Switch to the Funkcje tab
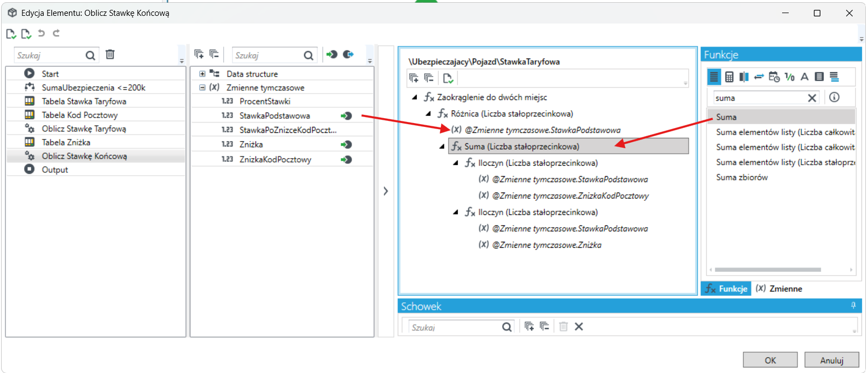The height and width of the screenshot is (373, 868). (726, 289)
